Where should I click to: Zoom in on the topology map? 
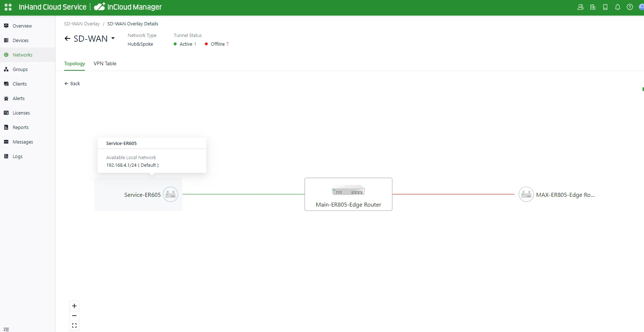point(74,306)
